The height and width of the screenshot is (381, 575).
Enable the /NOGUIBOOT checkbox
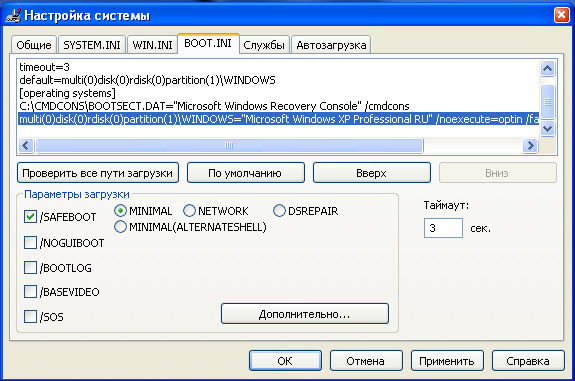coord(30,242)
